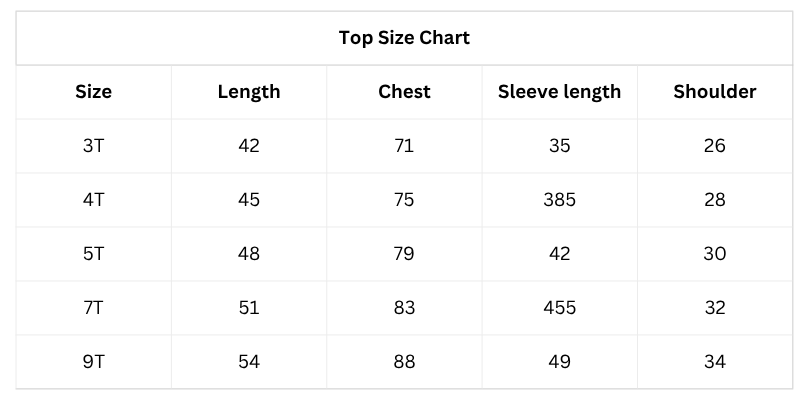Click the 9T size row label
The height and width of the screenshot is (400, 800).
93,362
